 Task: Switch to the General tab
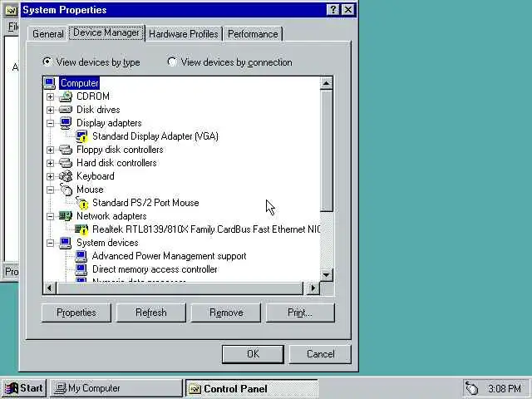pyautogui.click(x=48, y=34)
